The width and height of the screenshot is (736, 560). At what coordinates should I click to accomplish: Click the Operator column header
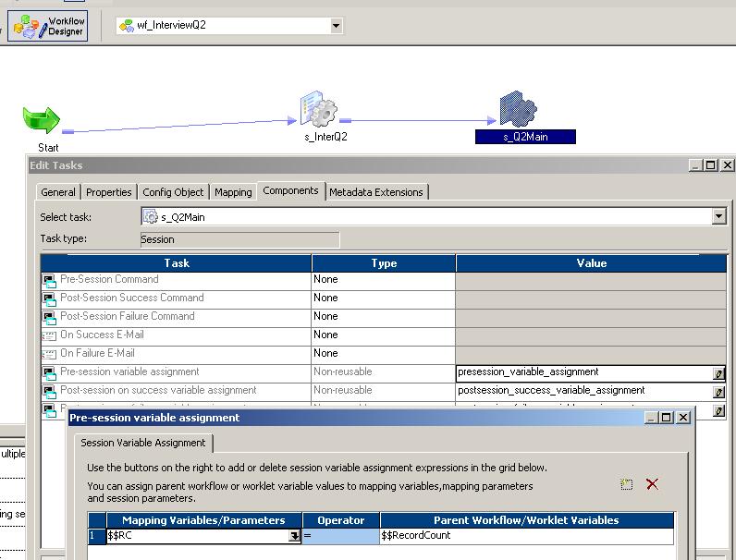click(x=341, y=520)
